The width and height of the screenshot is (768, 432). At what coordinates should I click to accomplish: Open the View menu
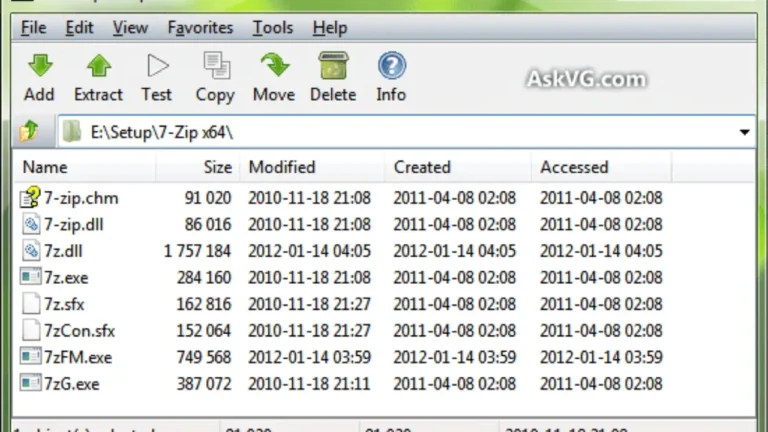pyautogui.click(x=130, y=28)
